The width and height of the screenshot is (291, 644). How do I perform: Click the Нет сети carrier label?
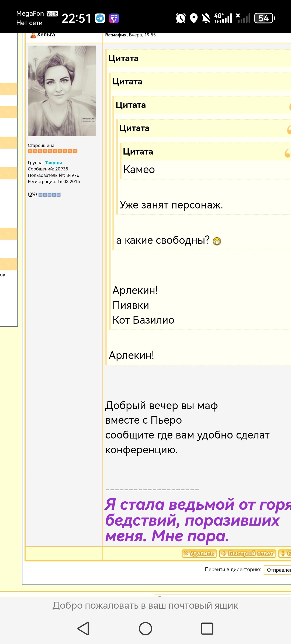[x=29, y=23]
